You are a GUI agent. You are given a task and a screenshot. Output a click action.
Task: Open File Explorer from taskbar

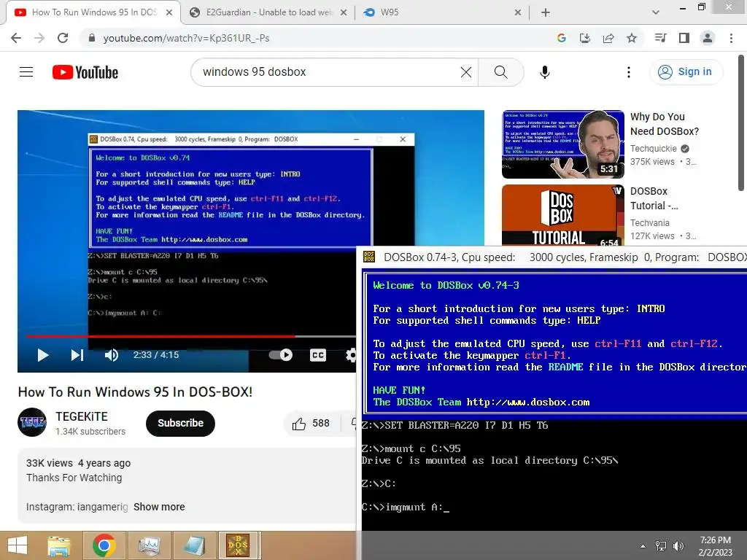(x=59, y=545)
